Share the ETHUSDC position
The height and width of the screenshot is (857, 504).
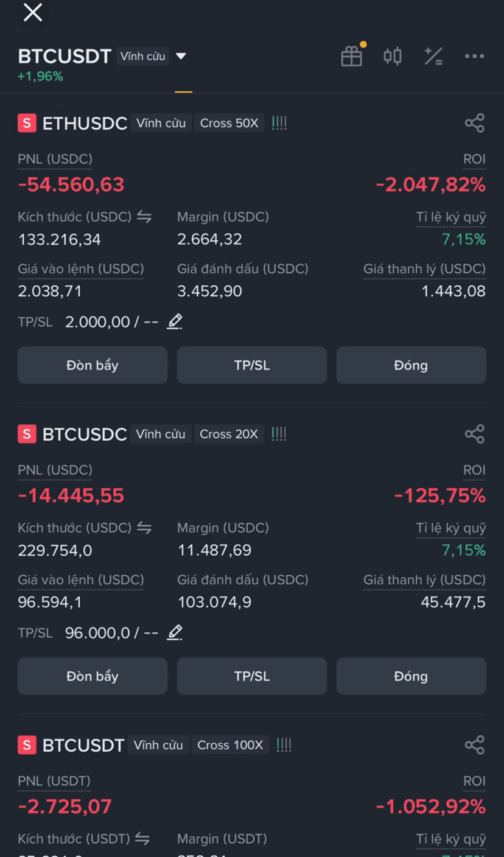coord(475,123)
